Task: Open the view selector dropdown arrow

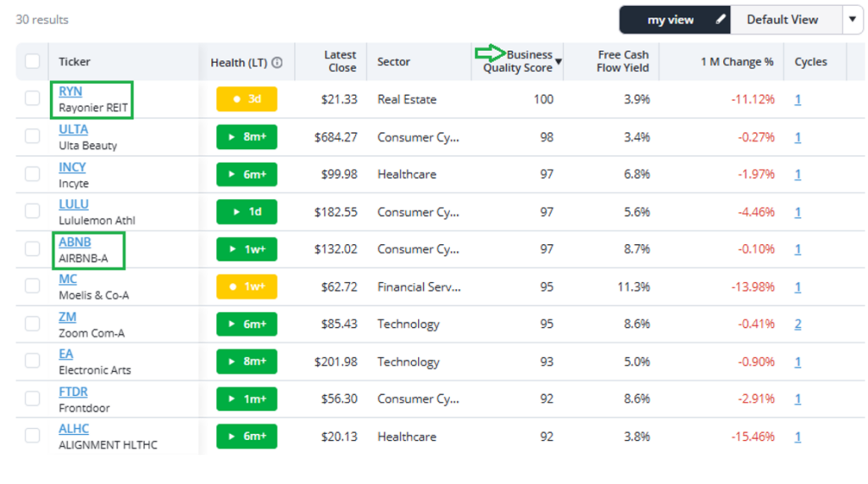Action: click(852, 19)
